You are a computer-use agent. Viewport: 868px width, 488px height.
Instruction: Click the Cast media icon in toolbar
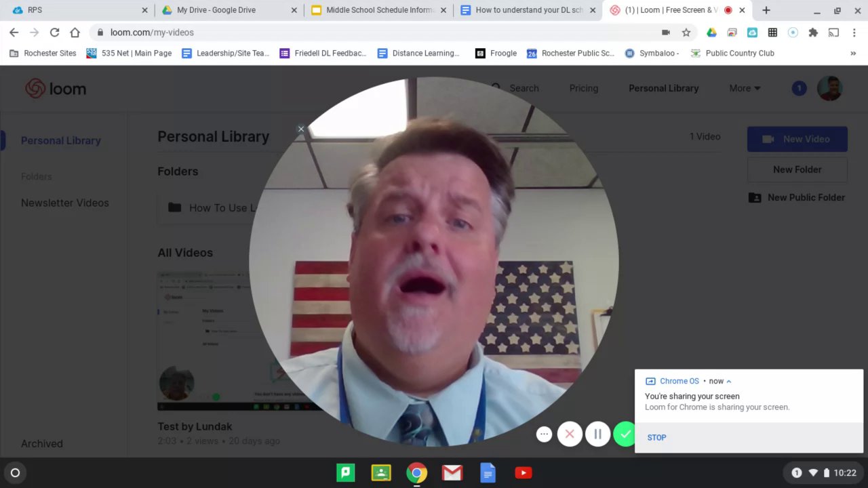click(x=833, y=33)
